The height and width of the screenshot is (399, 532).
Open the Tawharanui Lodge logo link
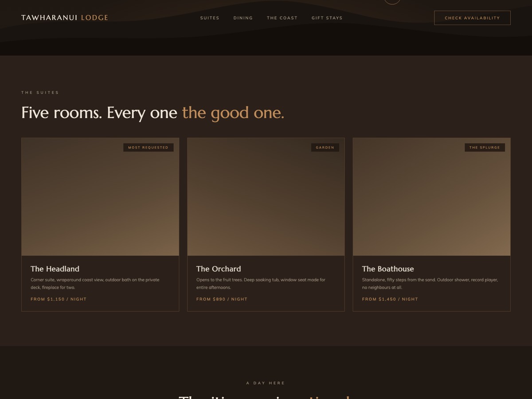point(65,18)
